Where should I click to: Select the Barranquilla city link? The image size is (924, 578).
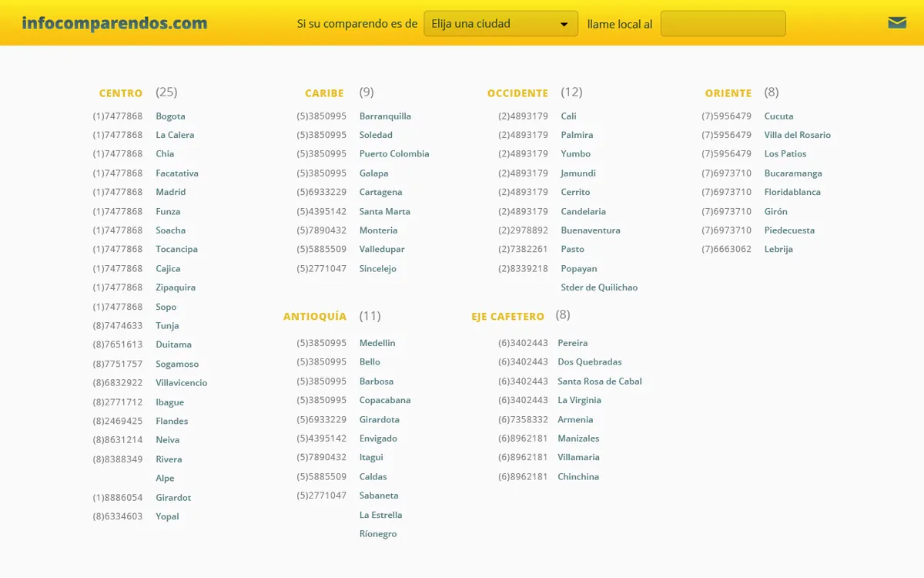pos(385,116)
